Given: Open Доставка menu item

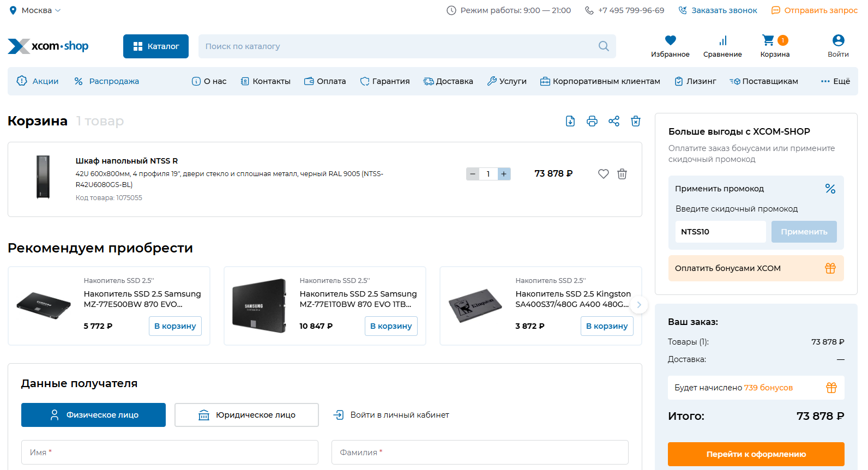Looking at the screenshot, I should coord(448,81).
